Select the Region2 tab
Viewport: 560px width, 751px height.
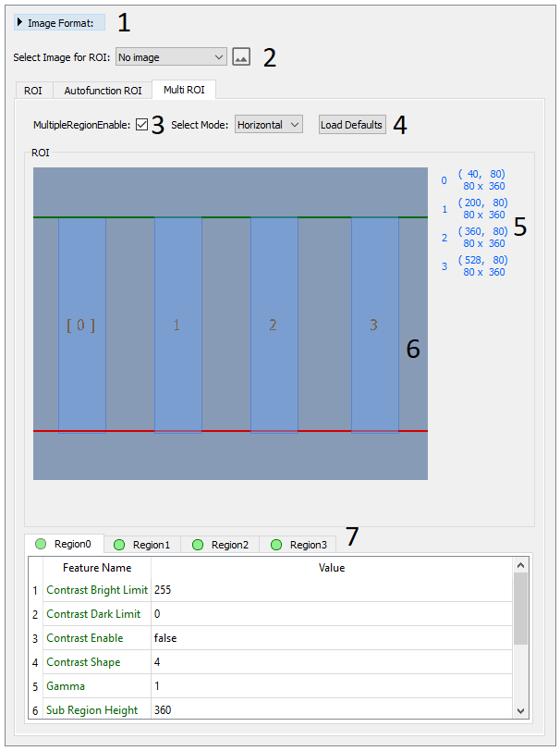tap(221, 545)
